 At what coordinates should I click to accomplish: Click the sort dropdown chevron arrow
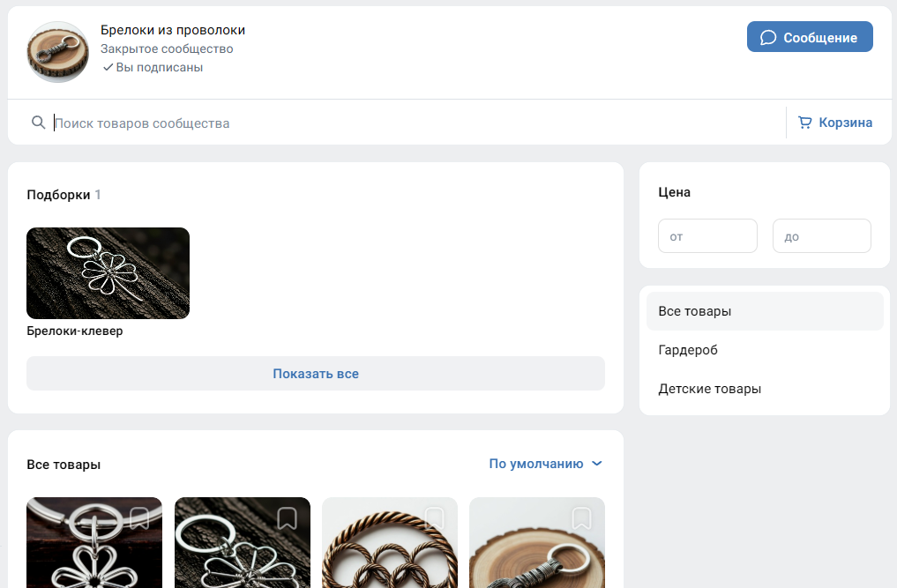[597, 464]
